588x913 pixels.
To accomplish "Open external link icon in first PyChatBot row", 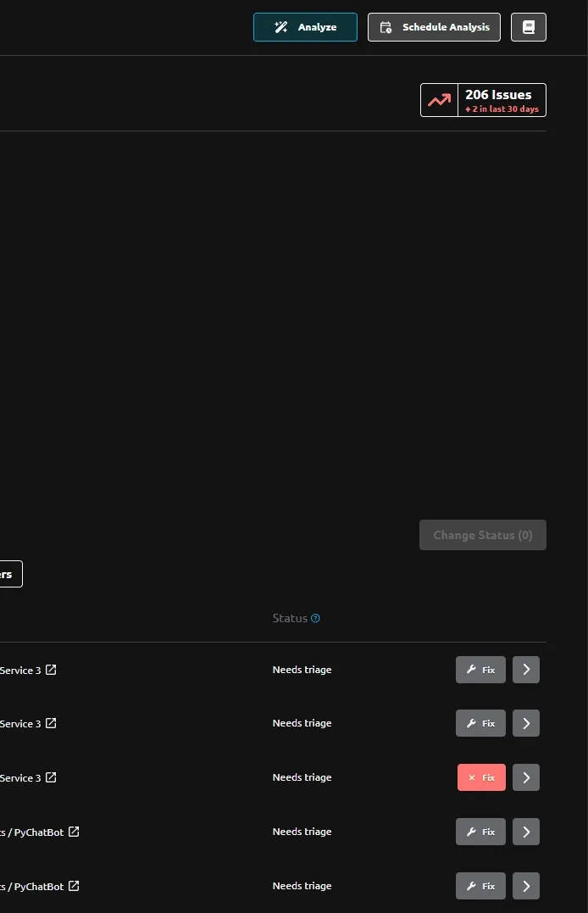I will tap(74, 832).
